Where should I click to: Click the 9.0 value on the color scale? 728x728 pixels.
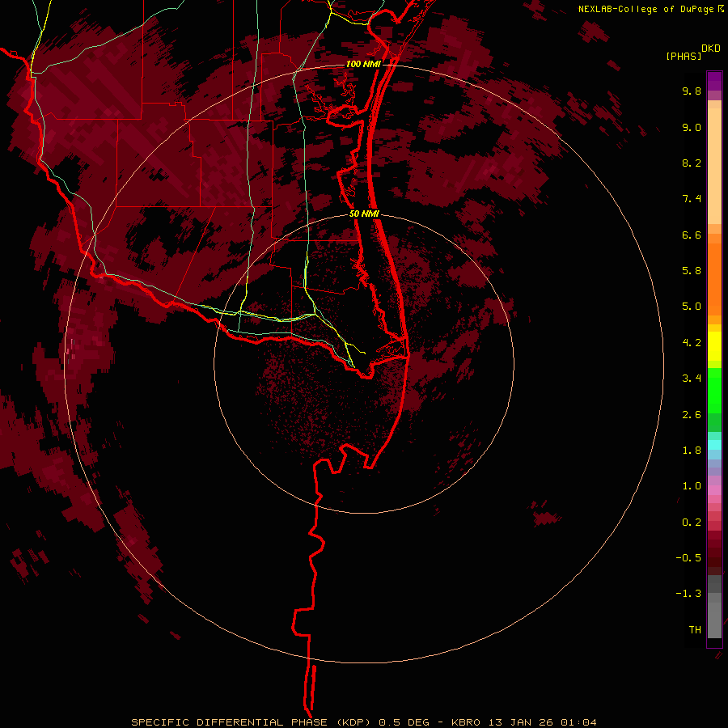692,127
